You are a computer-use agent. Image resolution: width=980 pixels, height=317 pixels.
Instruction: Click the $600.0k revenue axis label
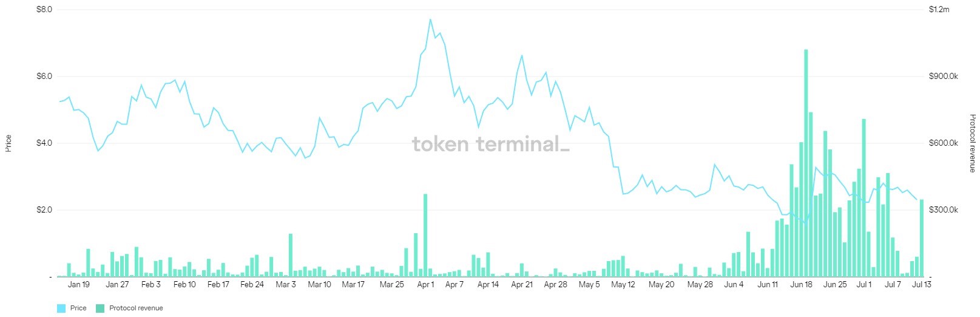click(x=944, y=143)
